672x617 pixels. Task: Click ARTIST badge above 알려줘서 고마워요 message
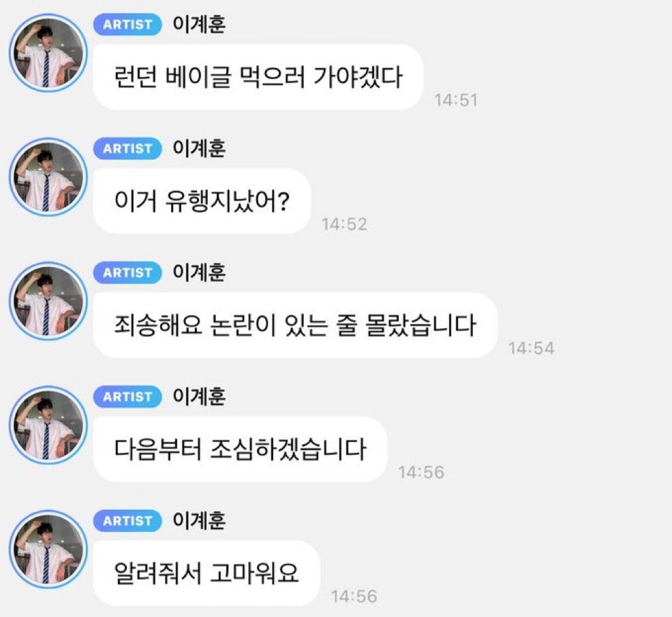127,521
